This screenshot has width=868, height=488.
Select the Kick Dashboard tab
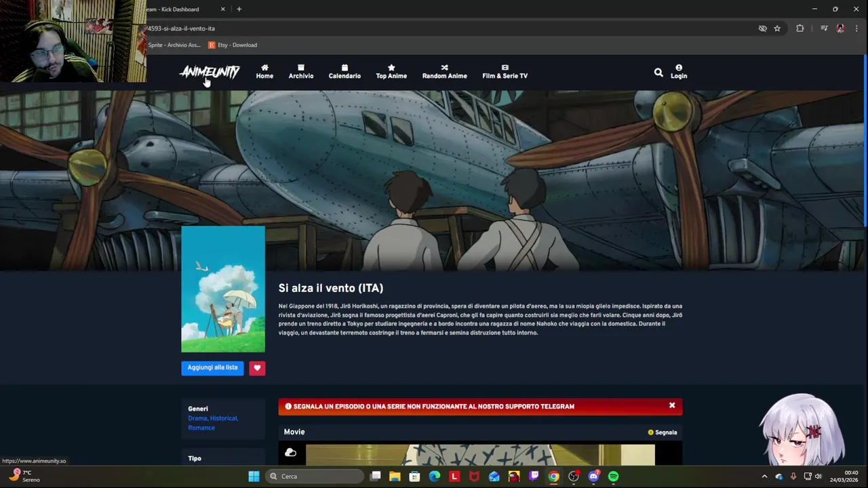178,9
